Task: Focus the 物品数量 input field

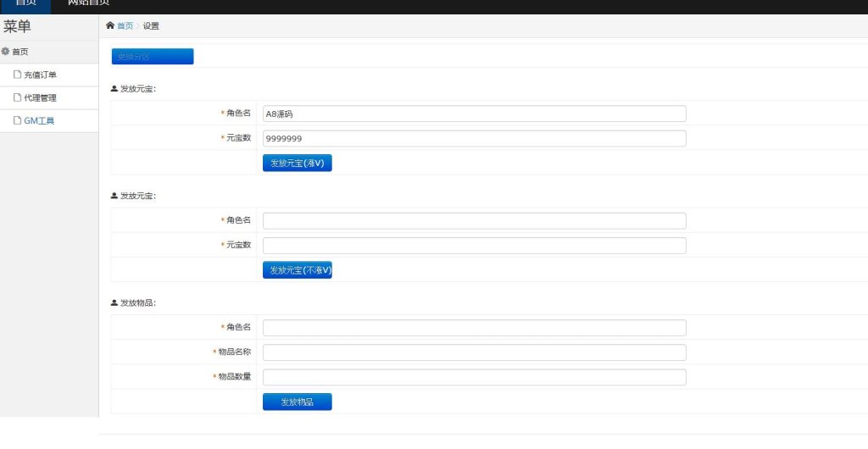Action: tap(475, 377)
